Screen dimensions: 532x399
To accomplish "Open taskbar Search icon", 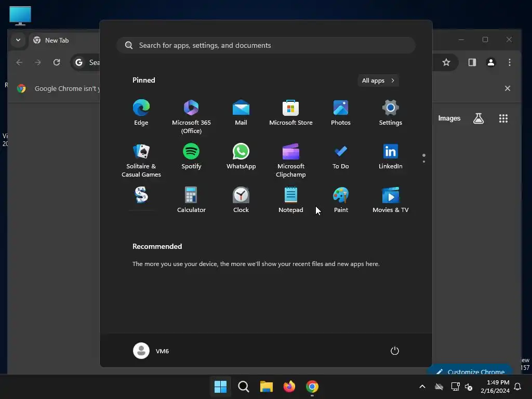I will (x=243, y=387).
